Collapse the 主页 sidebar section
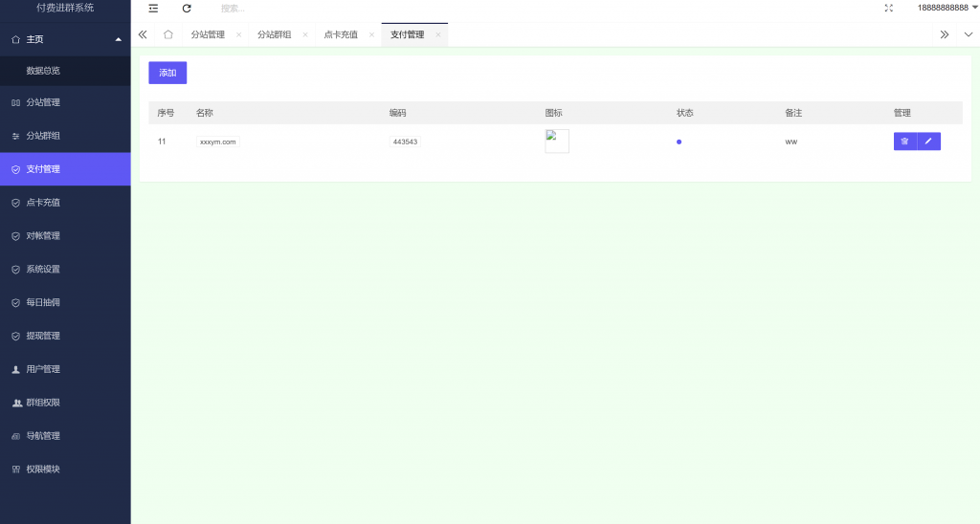The image size is (980, 524). point(65,39)
